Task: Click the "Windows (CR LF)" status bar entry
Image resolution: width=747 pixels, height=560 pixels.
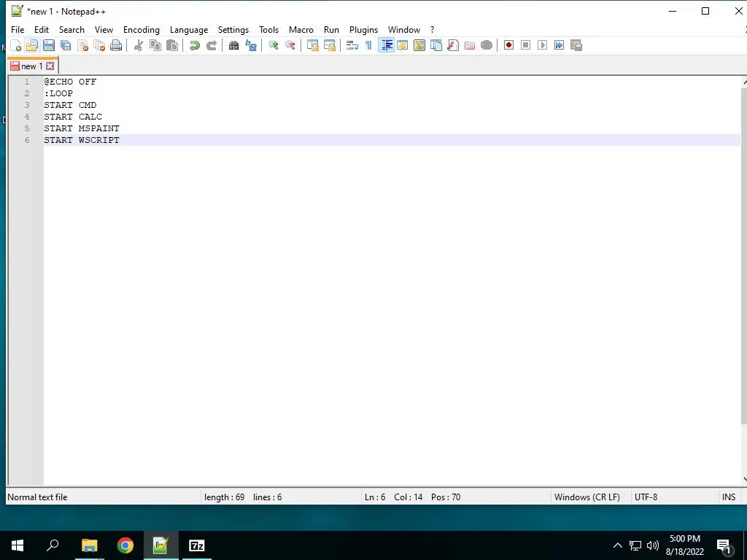Action: coord(587,497)
